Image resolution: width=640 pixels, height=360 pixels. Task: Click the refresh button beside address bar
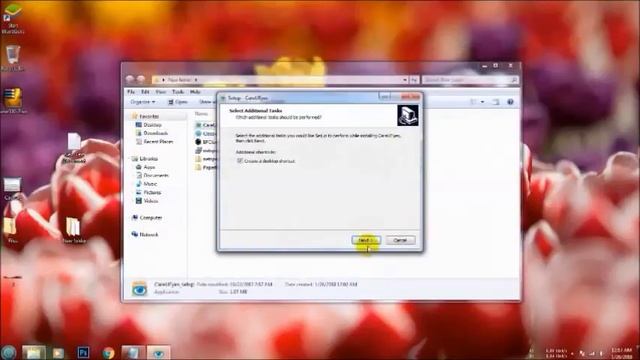coord(413,80)
